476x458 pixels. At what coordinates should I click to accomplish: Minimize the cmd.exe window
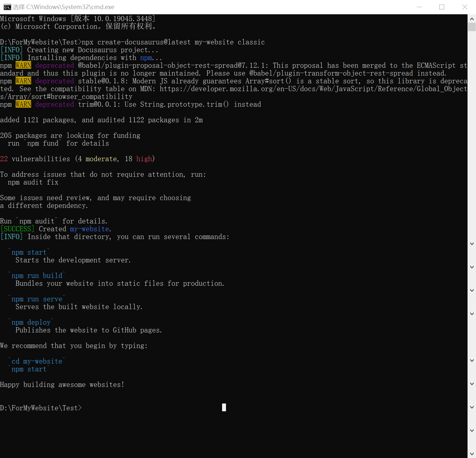click(419, 7)
